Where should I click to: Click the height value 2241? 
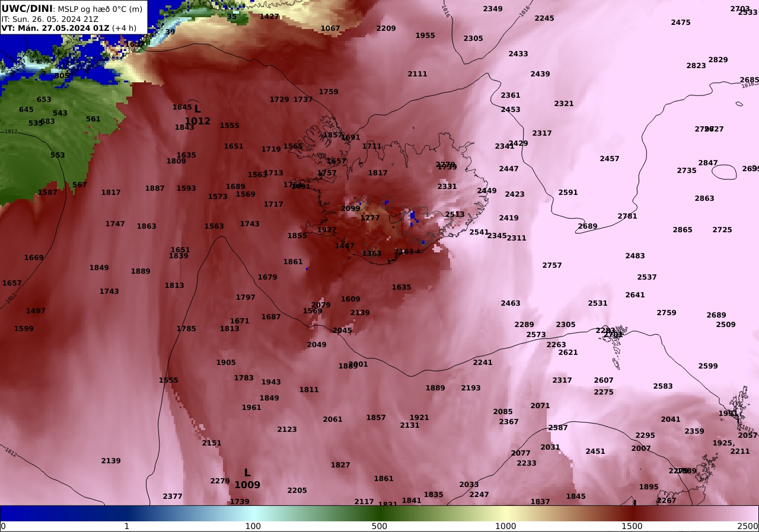click(483, 363)
